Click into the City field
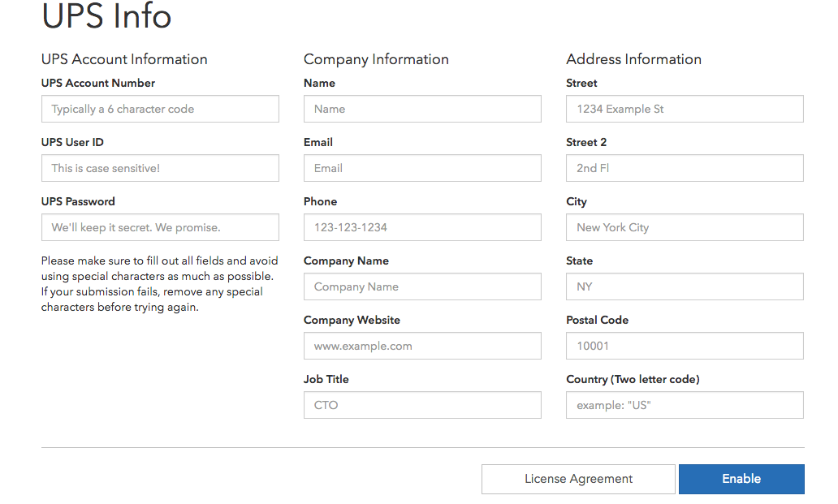This screenshot has height=504, width=838. click(x=685, y=227)
